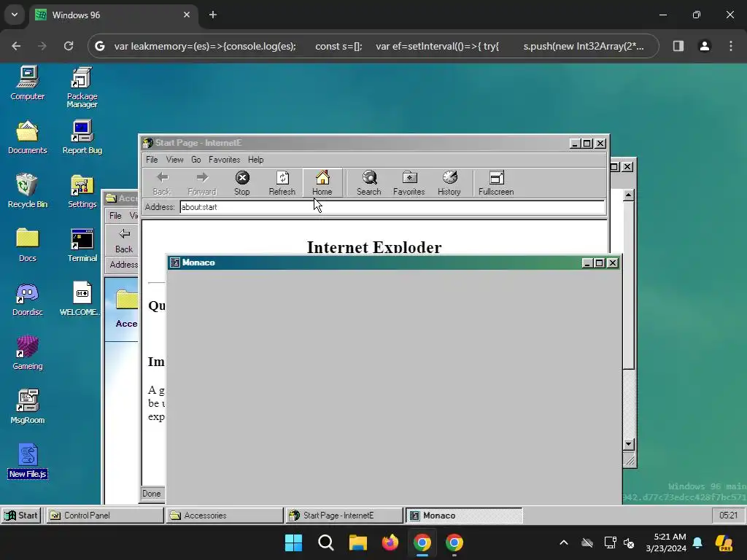
Task: Open Chrome profile button
Action: pos(705,46)
